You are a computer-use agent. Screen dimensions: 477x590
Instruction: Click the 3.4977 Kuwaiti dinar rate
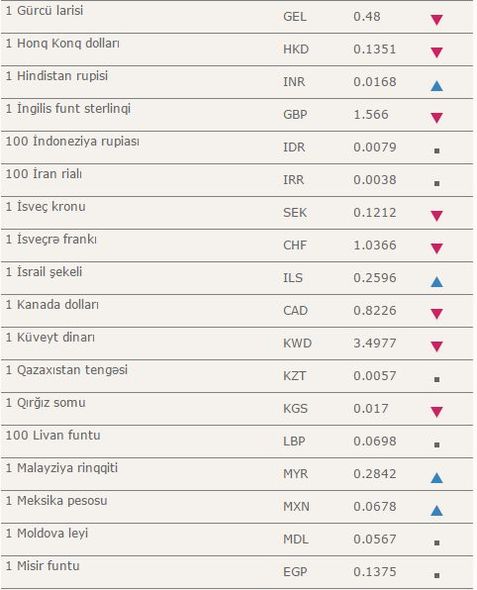click(x=375, y=343)
